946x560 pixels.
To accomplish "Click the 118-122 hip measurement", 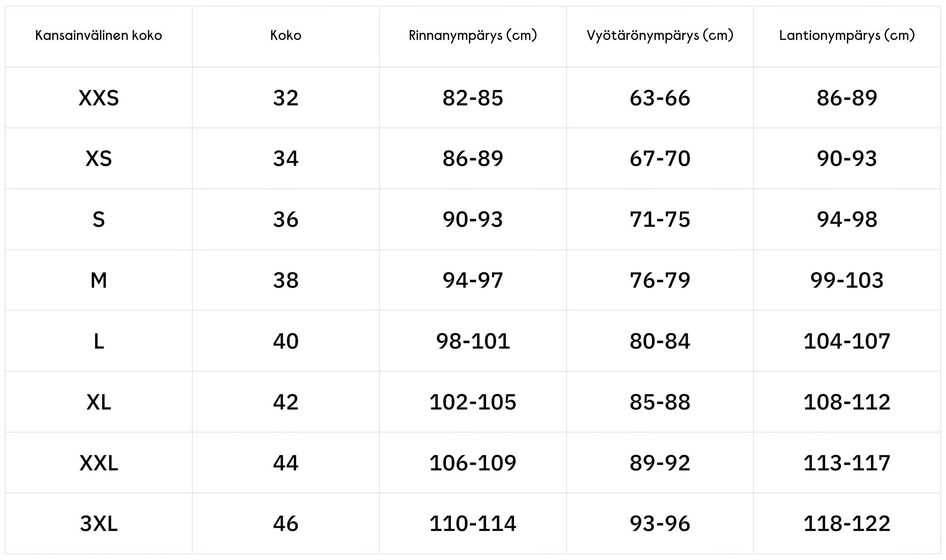I will pos(847,524).
